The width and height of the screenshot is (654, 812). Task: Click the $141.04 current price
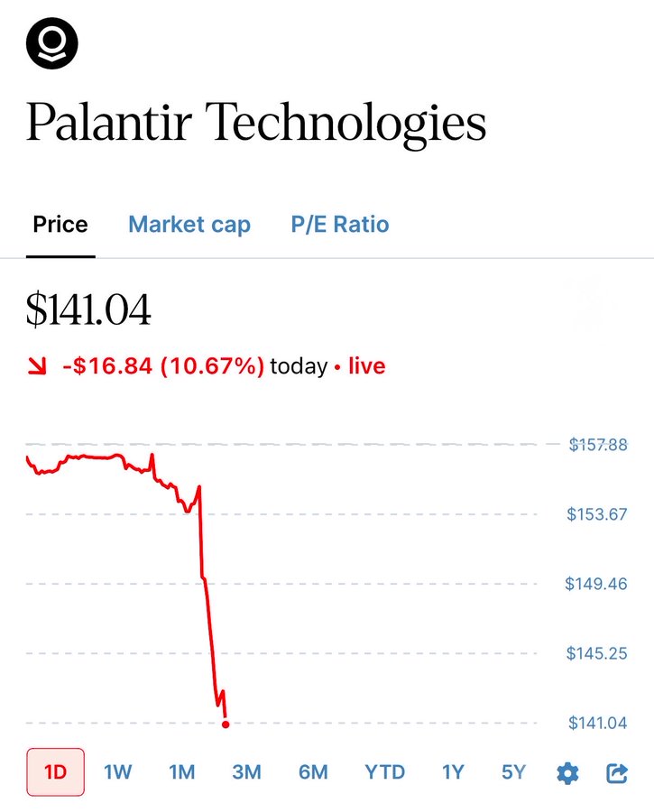point(88,312)
